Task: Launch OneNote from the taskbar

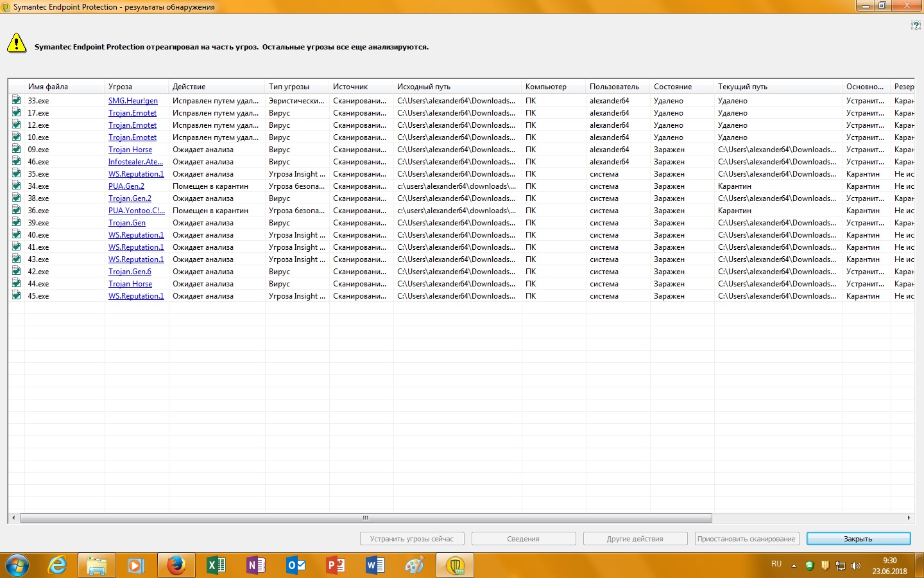Action: click(x=255, y=565)
